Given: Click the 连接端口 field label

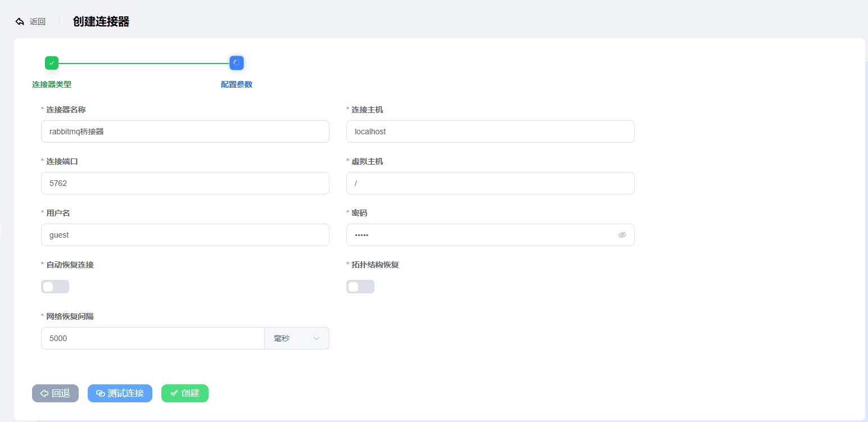Looking at the screenshot, I should [x=62, y=161].
